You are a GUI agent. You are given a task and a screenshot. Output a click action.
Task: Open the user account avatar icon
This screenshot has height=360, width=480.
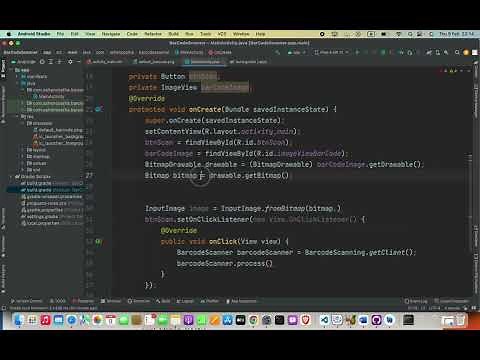click(x=466, y=52)
